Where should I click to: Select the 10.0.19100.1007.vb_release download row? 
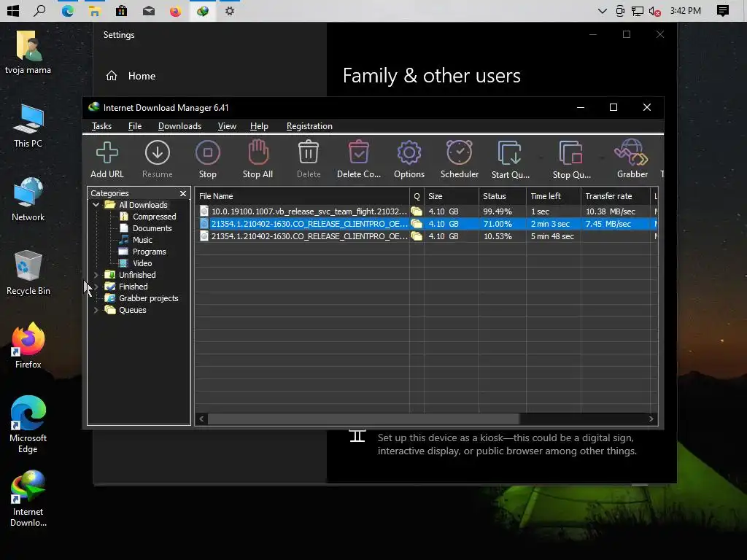click(426, 211)
